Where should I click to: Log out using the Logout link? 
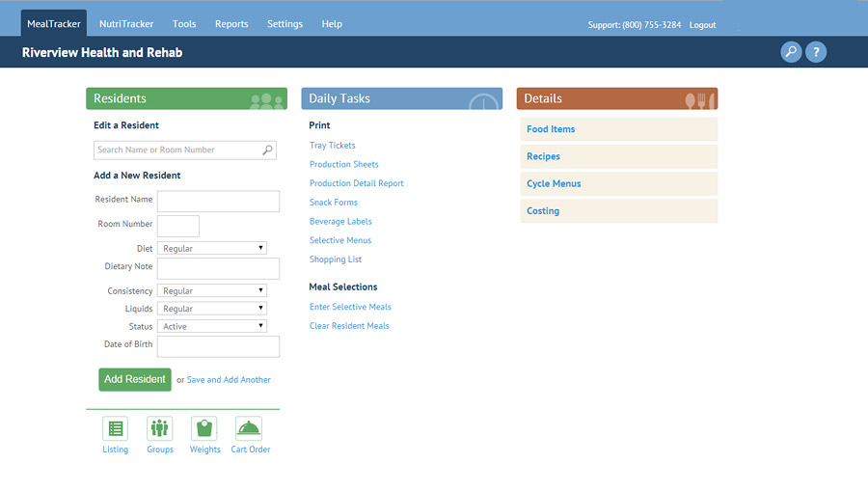pyautogui.click(x=702, y=25)
